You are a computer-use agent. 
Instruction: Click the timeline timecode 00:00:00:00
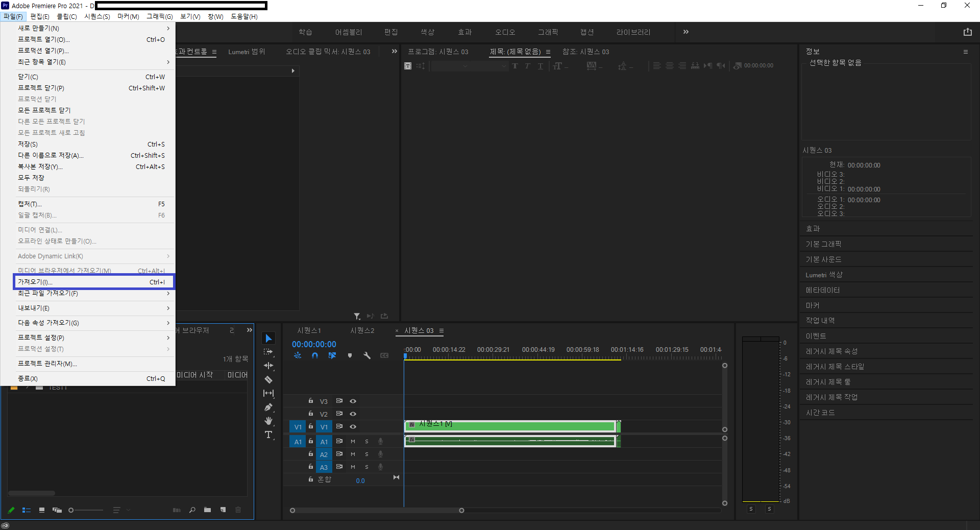(x=314, y=344)
